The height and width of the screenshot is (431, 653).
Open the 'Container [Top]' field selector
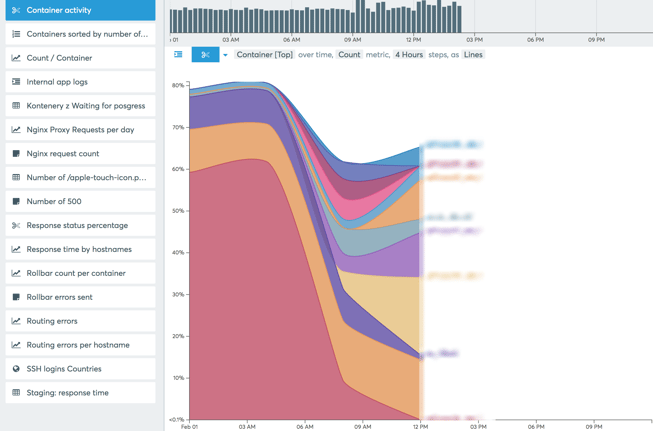(264, 55)
